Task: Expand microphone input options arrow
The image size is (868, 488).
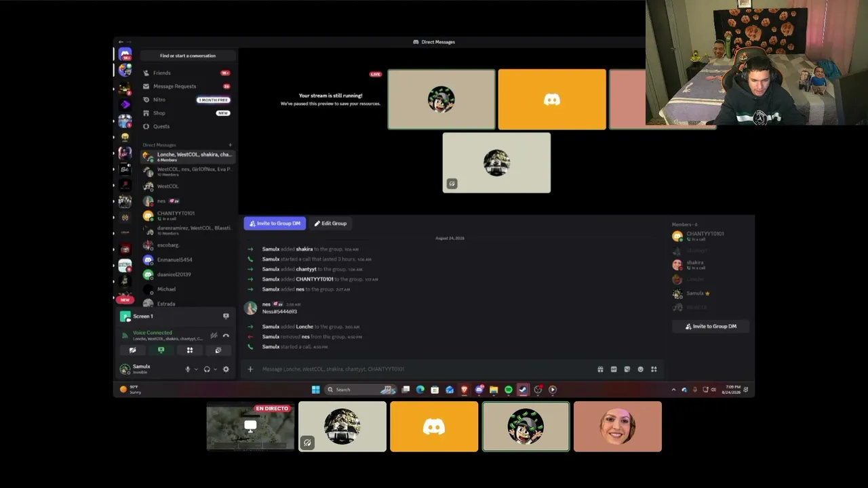Action: [x=196, y=369]
